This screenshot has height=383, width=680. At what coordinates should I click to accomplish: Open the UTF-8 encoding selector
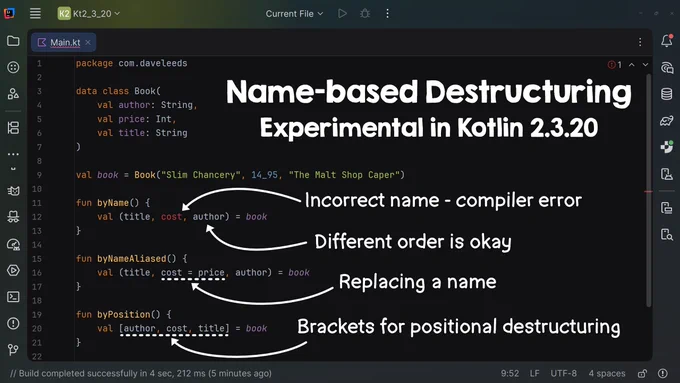563,373
